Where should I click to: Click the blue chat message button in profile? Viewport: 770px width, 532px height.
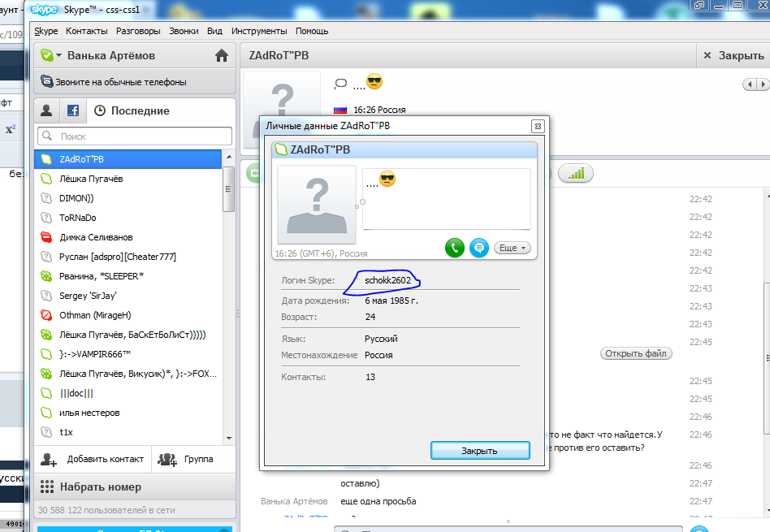tap(478, 248)
